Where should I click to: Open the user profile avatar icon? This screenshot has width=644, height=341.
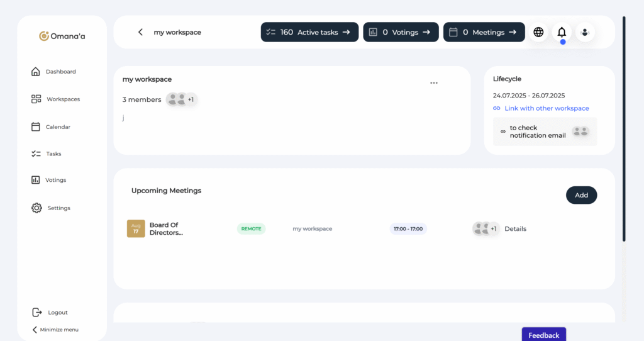coord(585,32)
